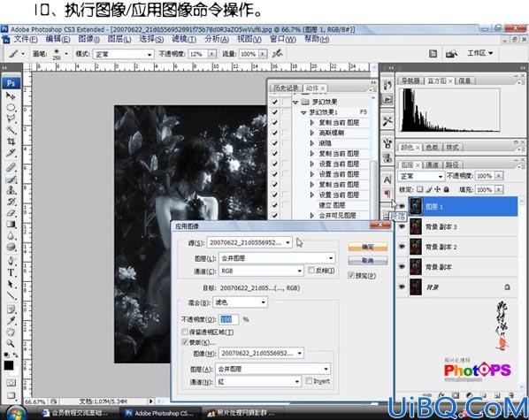Open brush opacity 12% slider arrow
The width and height of the screenshot is (529, 420).
pyautogui.click(x=212, y=54)
